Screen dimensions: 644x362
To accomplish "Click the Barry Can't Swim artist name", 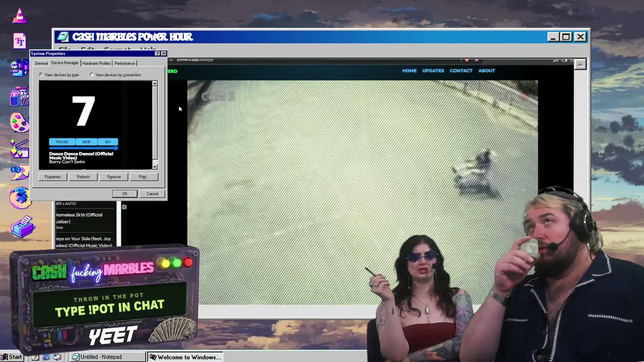I will pyautogui.click(x=67, y=162).
